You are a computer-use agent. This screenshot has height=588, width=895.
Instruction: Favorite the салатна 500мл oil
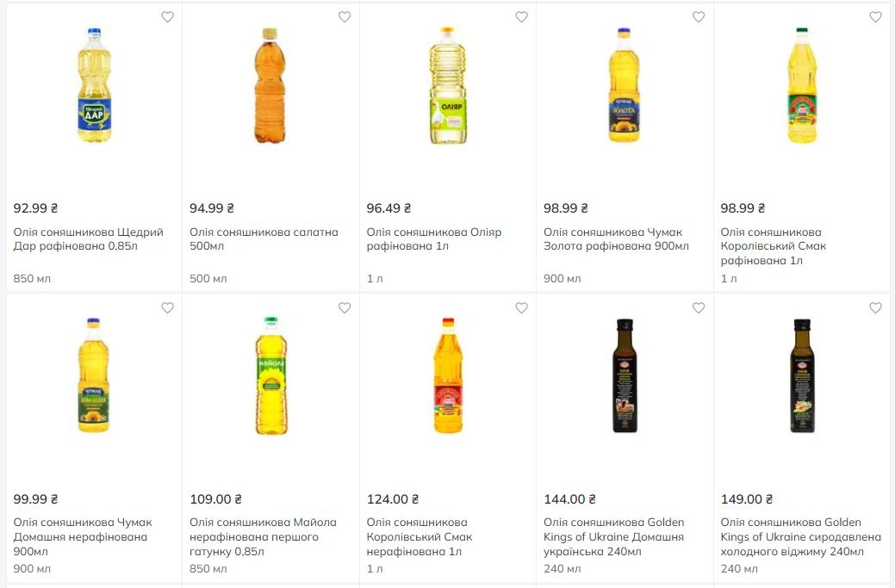(345, 17)
